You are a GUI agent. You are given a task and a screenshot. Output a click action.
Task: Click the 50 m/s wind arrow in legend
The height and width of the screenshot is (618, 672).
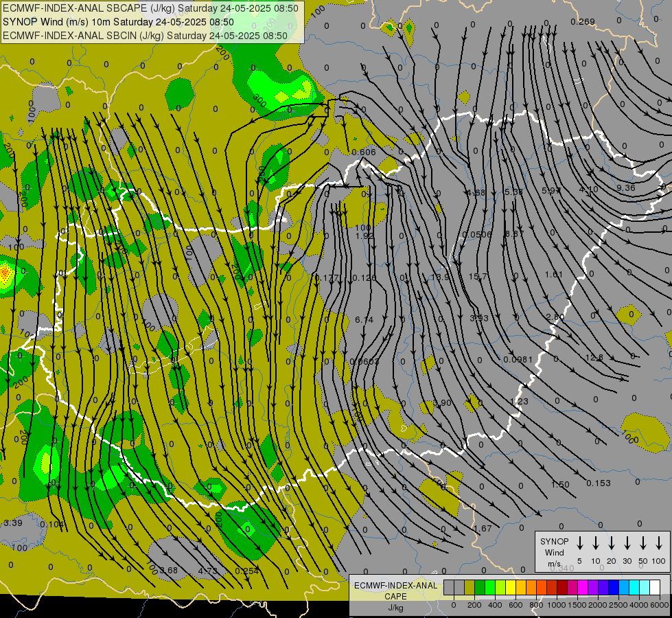click(x=643, y=543)
